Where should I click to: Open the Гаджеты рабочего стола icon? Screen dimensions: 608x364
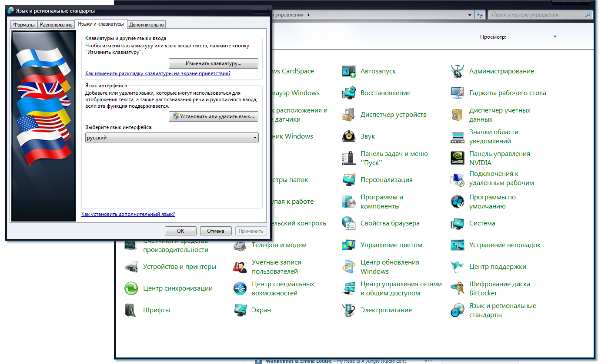pyautogui.click(x=458, y=93)
